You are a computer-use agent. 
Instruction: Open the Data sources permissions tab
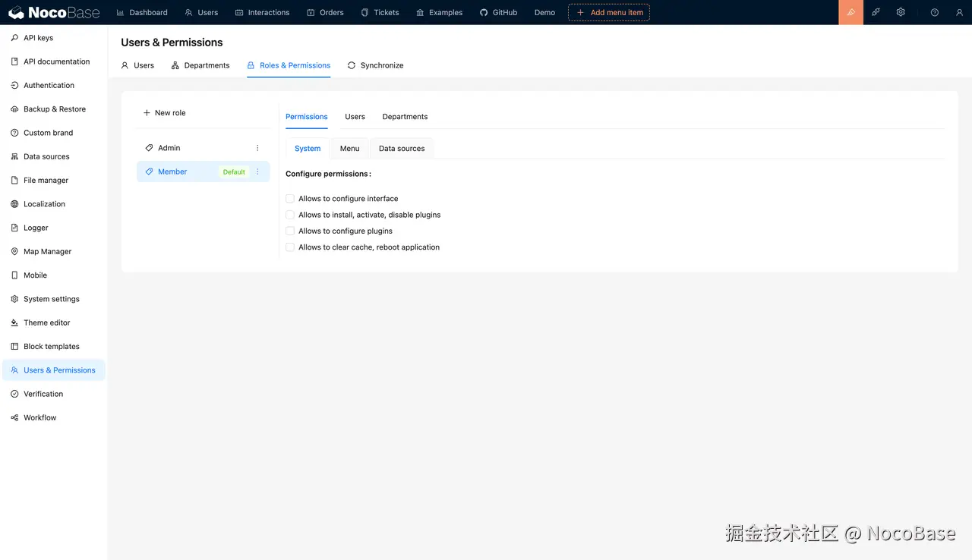(402, 148)
